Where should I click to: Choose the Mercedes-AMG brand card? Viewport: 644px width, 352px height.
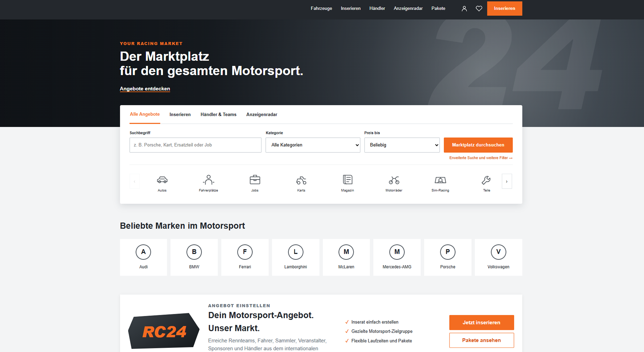coord(397,257)
